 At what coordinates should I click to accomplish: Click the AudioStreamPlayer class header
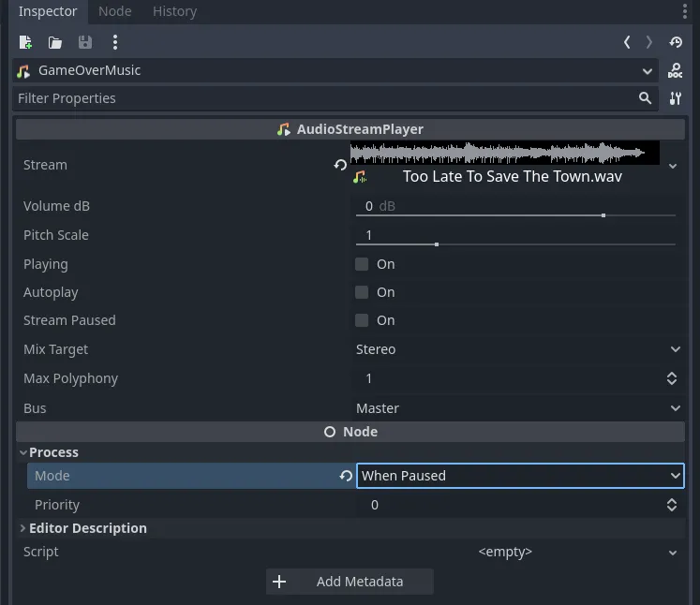click(x=350, y=129)
